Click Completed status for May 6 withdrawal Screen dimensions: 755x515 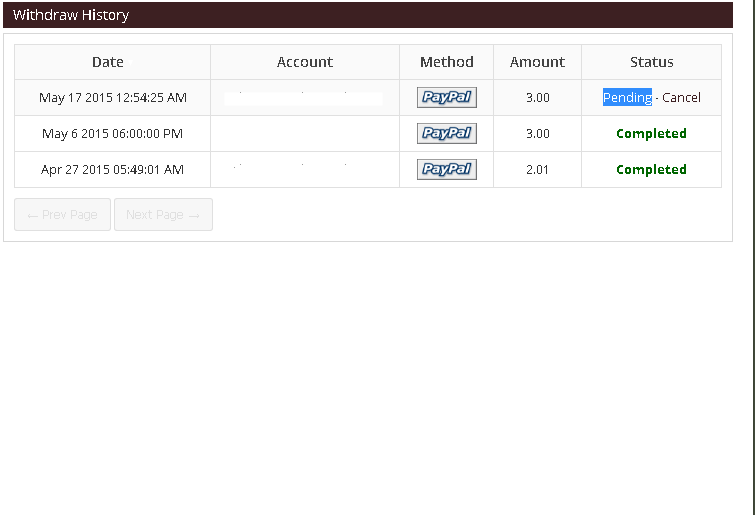point(651,134)
